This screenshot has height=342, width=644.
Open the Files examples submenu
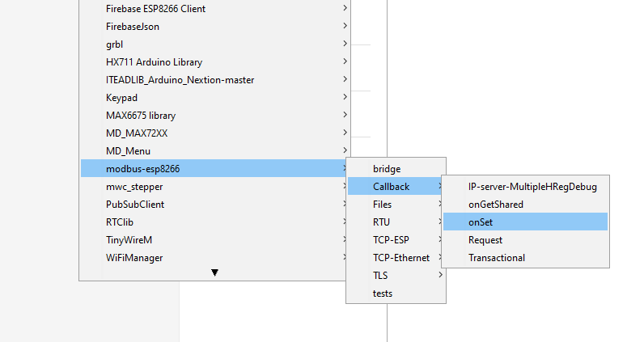coord(395,205)
